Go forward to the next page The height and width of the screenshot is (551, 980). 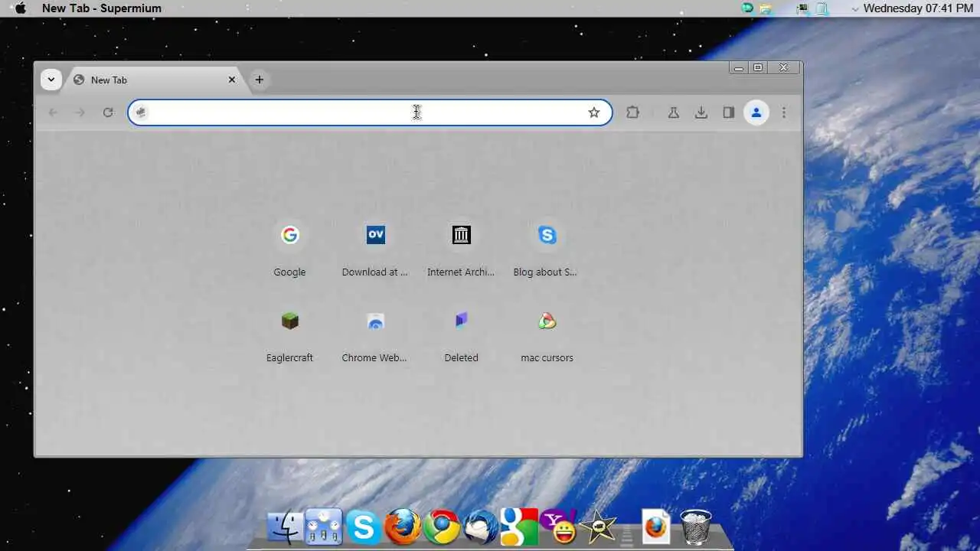tap(80, 112)
